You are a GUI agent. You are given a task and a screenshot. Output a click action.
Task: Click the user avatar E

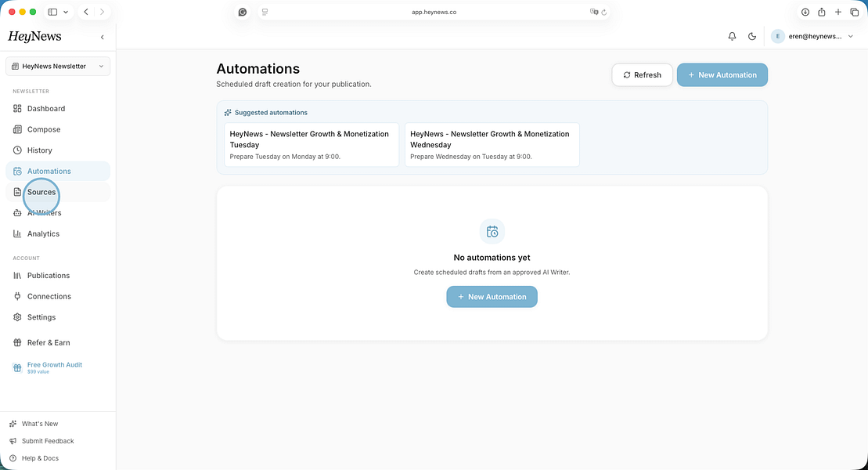tap(778, 36)
